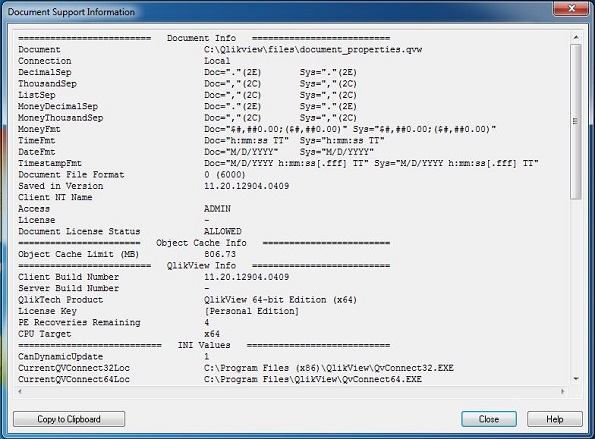595x439 pixels.
Task: Click the License Key value [Personal Edition]
Action: 252,312
